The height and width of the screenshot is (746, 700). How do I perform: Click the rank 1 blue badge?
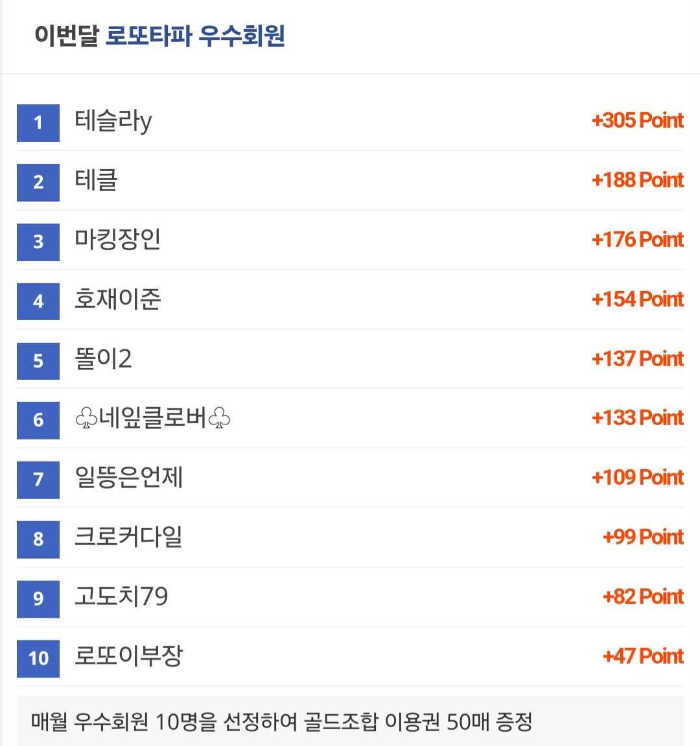click(x=38, y=122)
